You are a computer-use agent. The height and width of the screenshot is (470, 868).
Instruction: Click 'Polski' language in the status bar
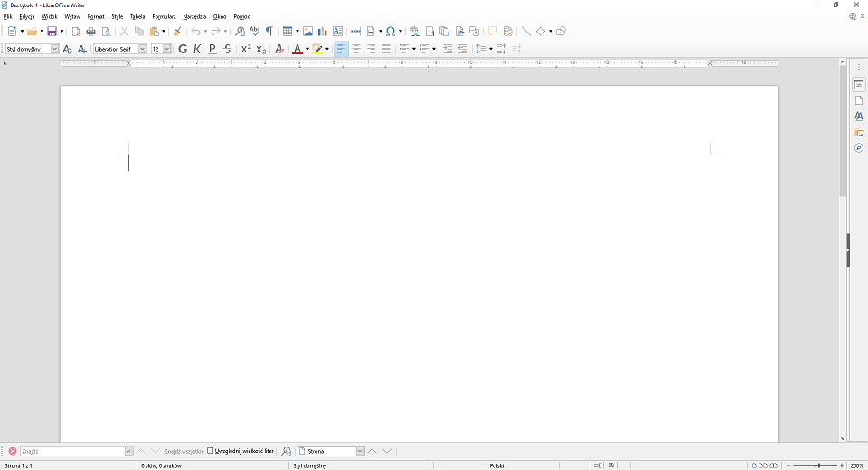[496, 465]
